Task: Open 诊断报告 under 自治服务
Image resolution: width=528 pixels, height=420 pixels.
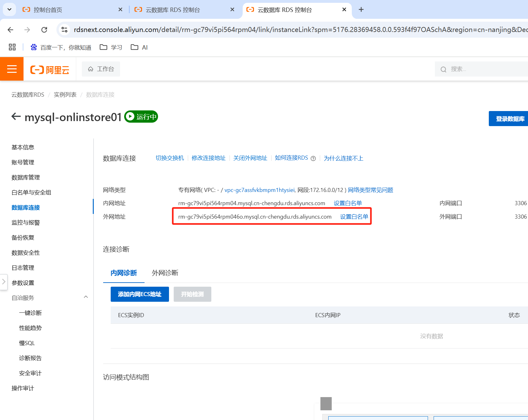Action: coord(30,358)
